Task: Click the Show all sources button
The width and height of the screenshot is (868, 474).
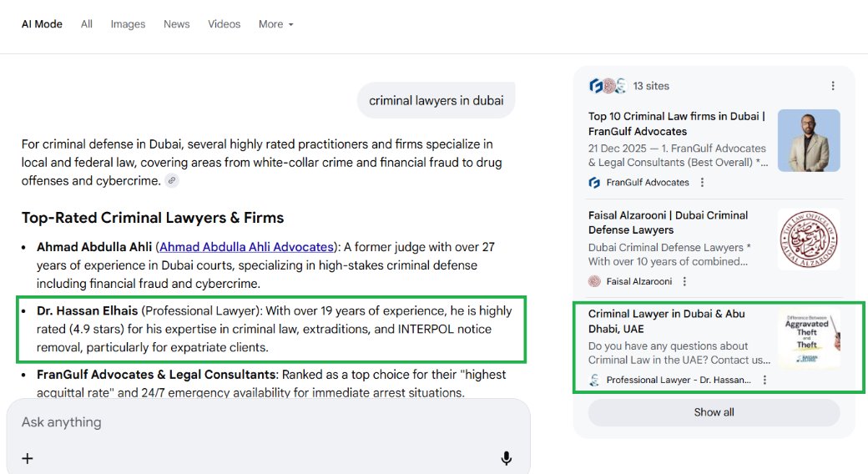Action: click(x=714, y=412)
